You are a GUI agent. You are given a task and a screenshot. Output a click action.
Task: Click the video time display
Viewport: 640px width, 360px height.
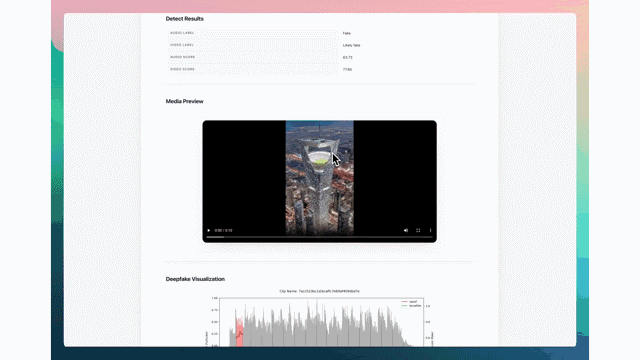coord(223,231)
